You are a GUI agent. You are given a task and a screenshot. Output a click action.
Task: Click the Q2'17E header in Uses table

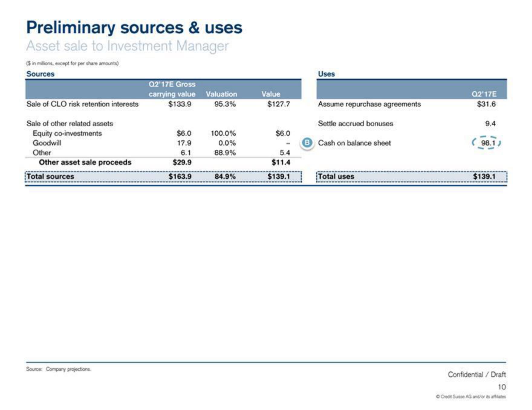484,94
